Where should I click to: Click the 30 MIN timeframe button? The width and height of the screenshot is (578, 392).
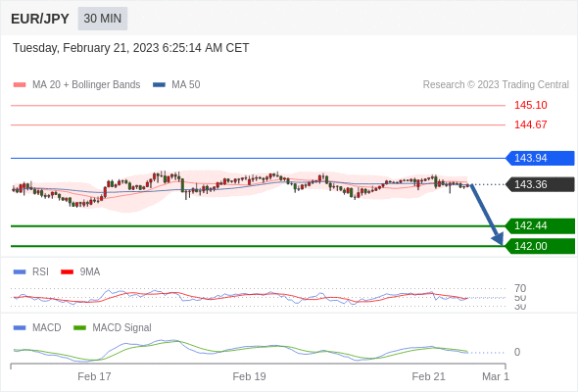pyautogui.click(x=103, y=19)
